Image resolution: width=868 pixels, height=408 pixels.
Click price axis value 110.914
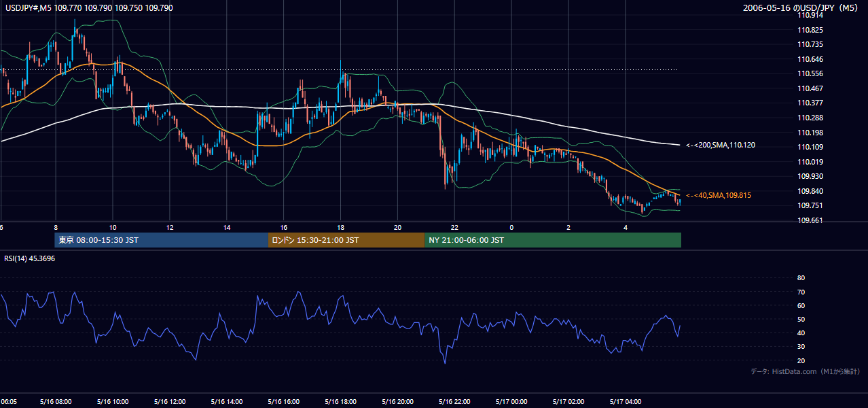(x=812, y=16)
